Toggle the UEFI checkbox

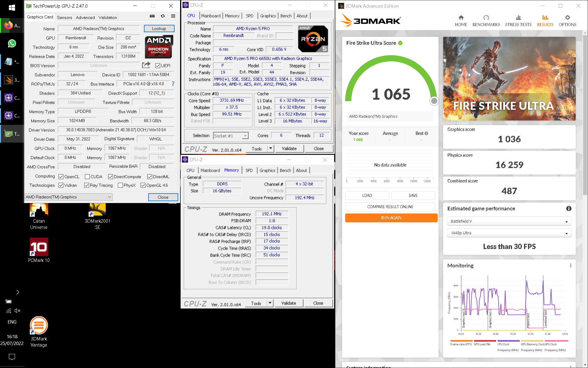(x=158, y=66)
